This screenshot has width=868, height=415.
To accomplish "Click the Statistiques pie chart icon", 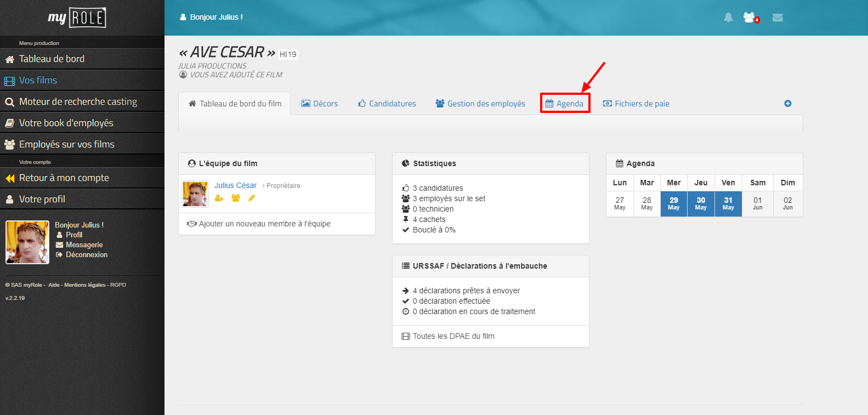I will (406, 163).
